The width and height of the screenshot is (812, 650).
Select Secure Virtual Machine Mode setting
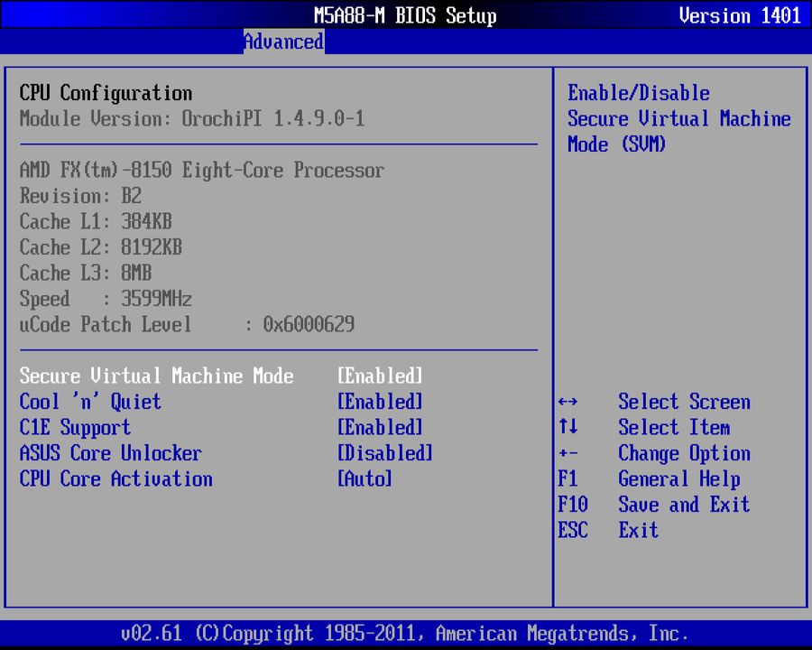point(156,376)
